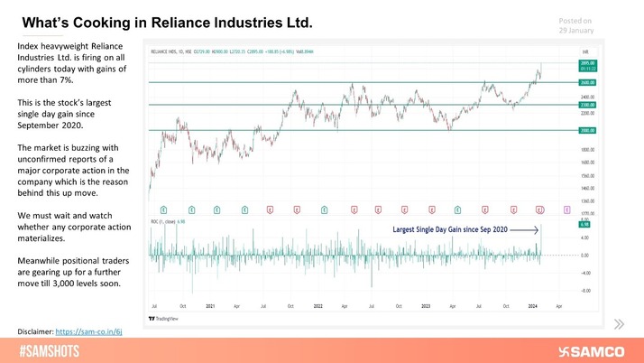Click the 1460.00 value on the price axis
The width and height of the screenshot is (644, 363).
point(587,189)
